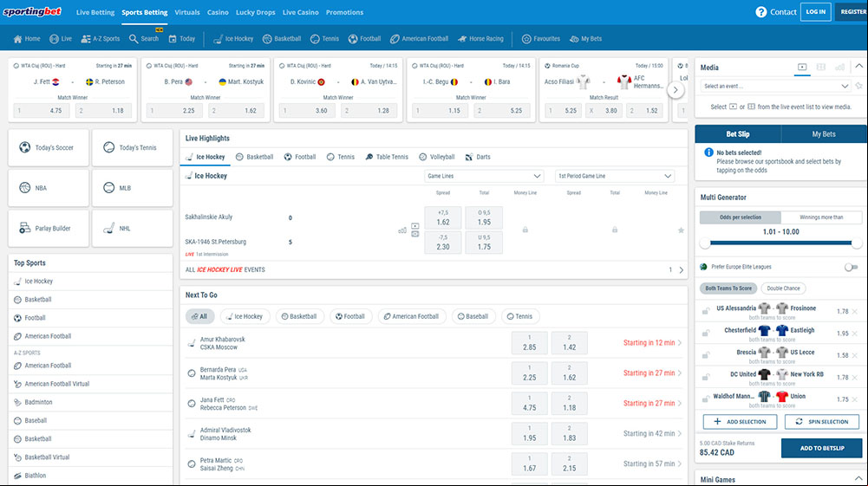Lock the Brescia vs US Lecce selection

706,355
